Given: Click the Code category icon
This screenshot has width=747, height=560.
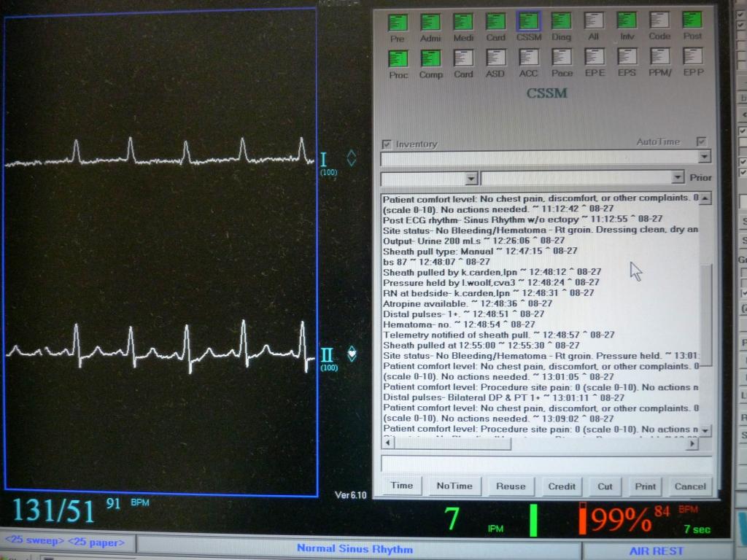Looking at the screenshot, I should pos(659,20).
